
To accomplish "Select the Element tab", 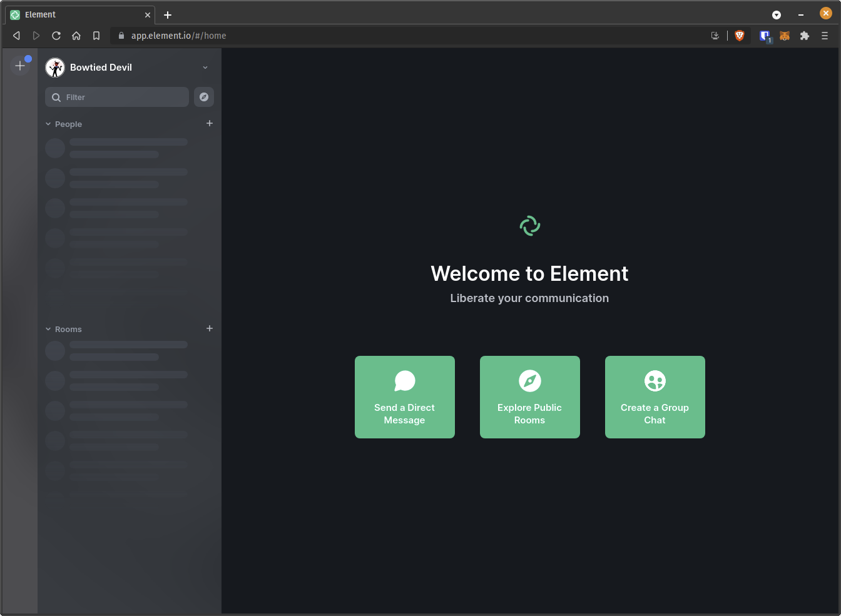I will point(81,14).
